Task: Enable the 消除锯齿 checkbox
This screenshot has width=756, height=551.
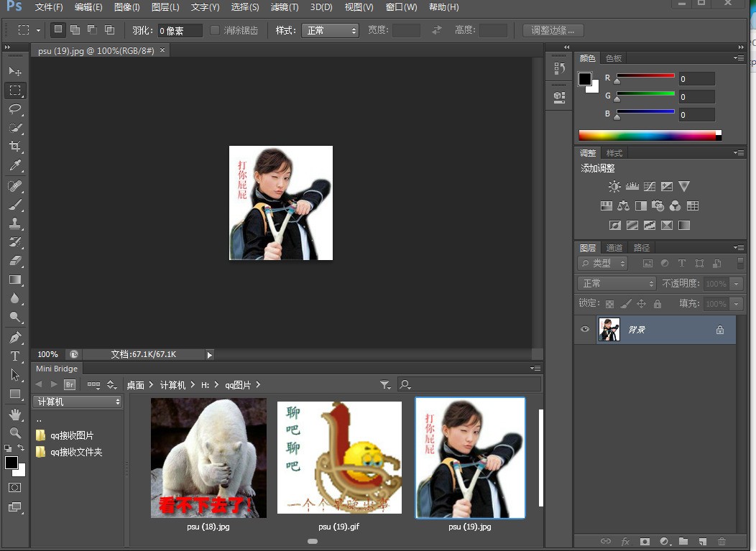Action: [215, 30]
